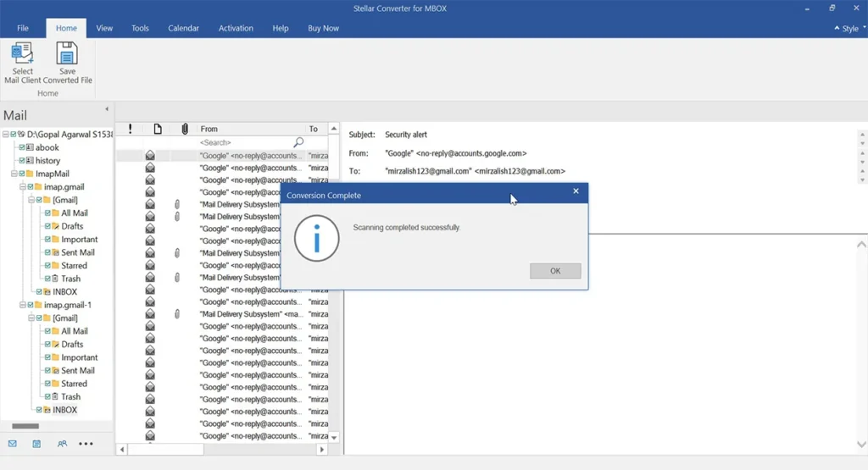Click the abook address book icon
868x470 pixels.
[30, 147]
